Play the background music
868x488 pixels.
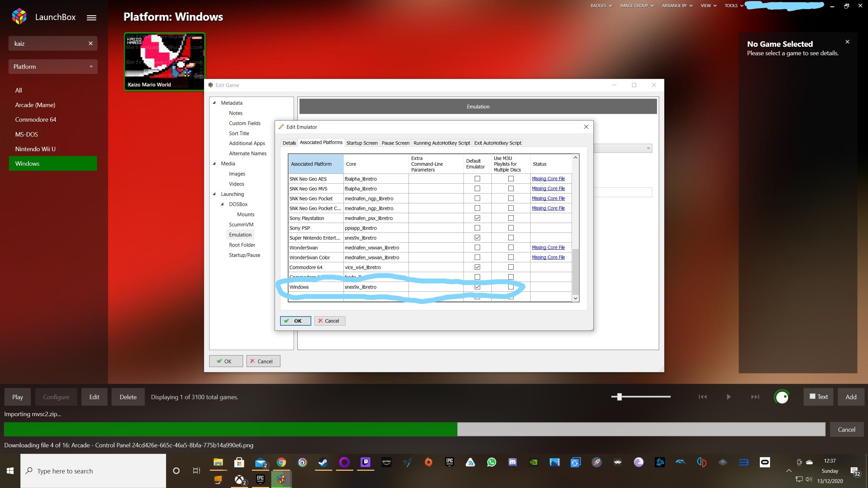729,397
